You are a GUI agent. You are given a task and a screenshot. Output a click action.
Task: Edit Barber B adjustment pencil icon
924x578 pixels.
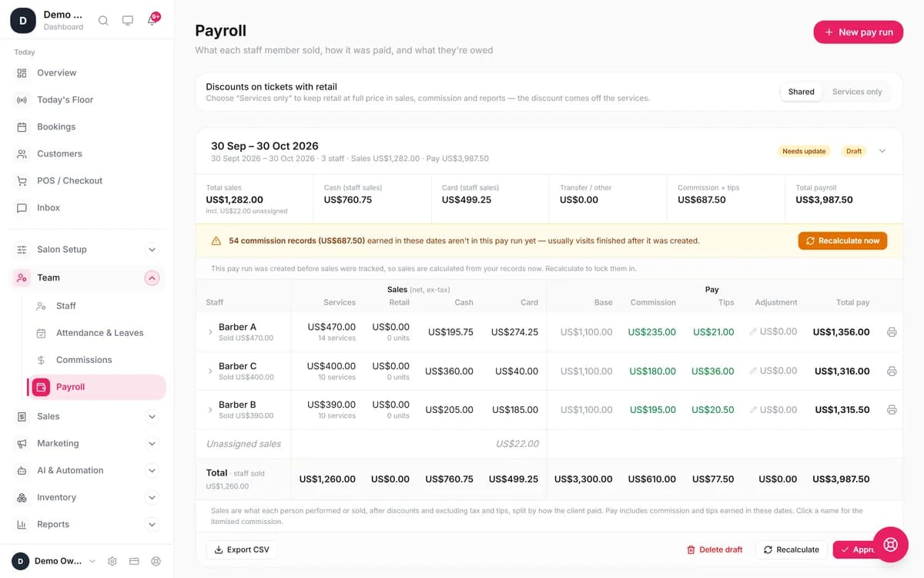pos(753,409)
